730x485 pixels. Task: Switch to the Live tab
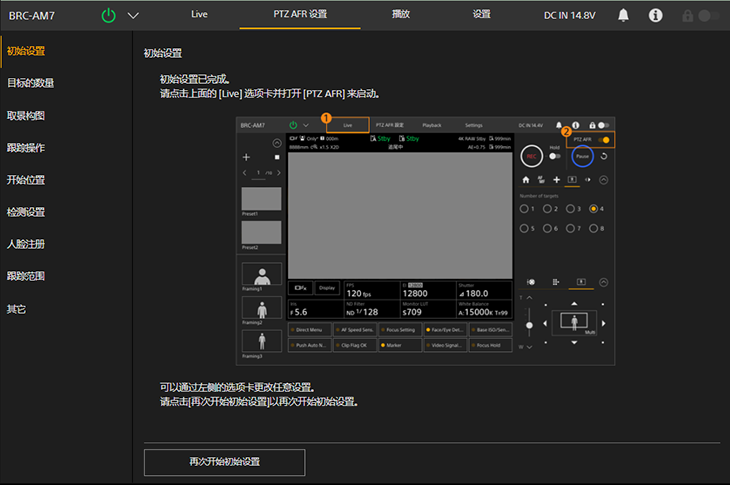(x=199, y=15)
